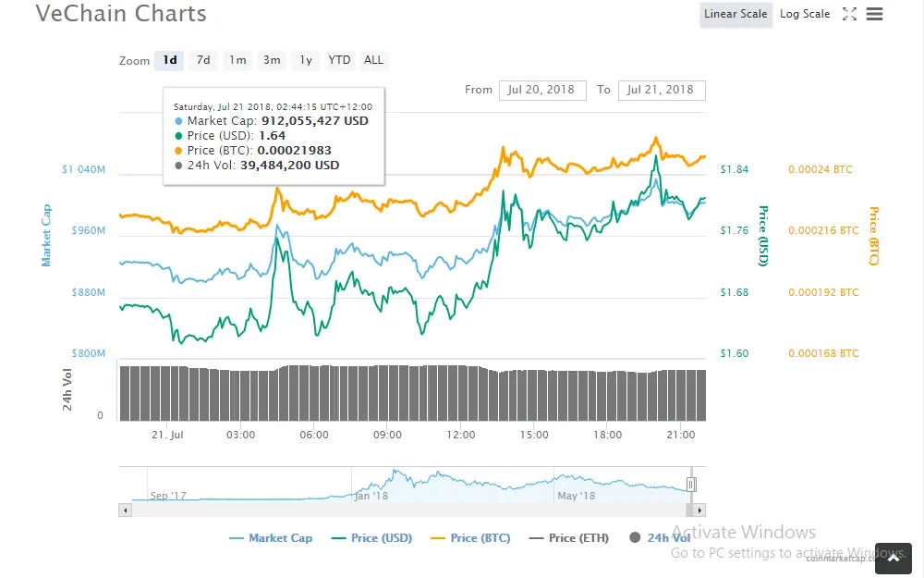The height and width of the screenshot is (578, 924).
Task: Toggle Price (ETH) series in legend
Action: tap(569, 538)
